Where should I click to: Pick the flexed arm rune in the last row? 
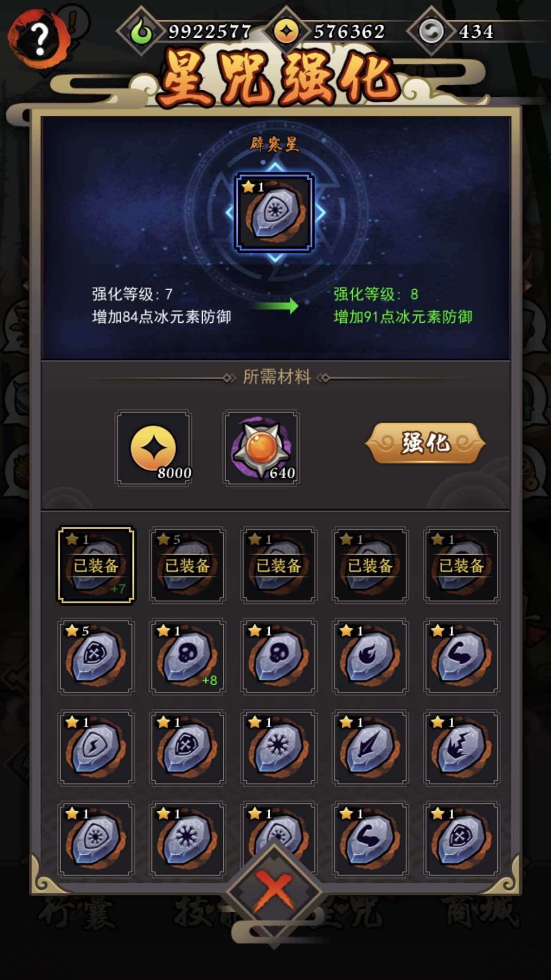point(370,839)
